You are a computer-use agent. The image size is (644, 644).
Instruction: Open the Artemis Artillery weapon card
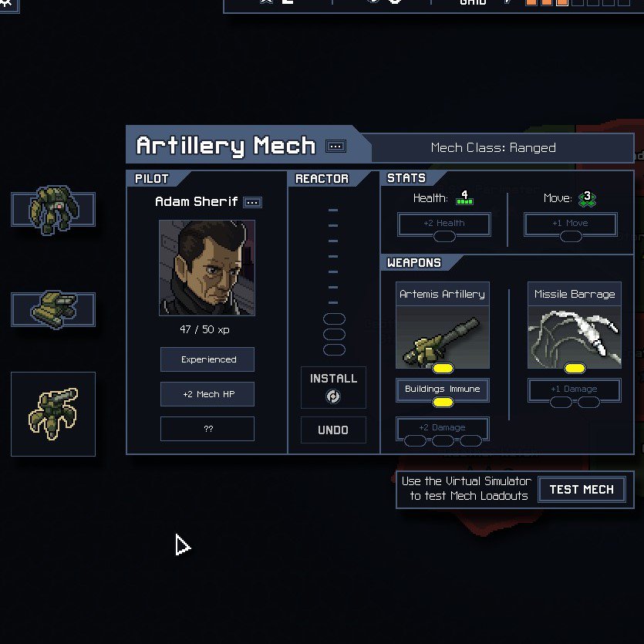[x=443, y=325]
